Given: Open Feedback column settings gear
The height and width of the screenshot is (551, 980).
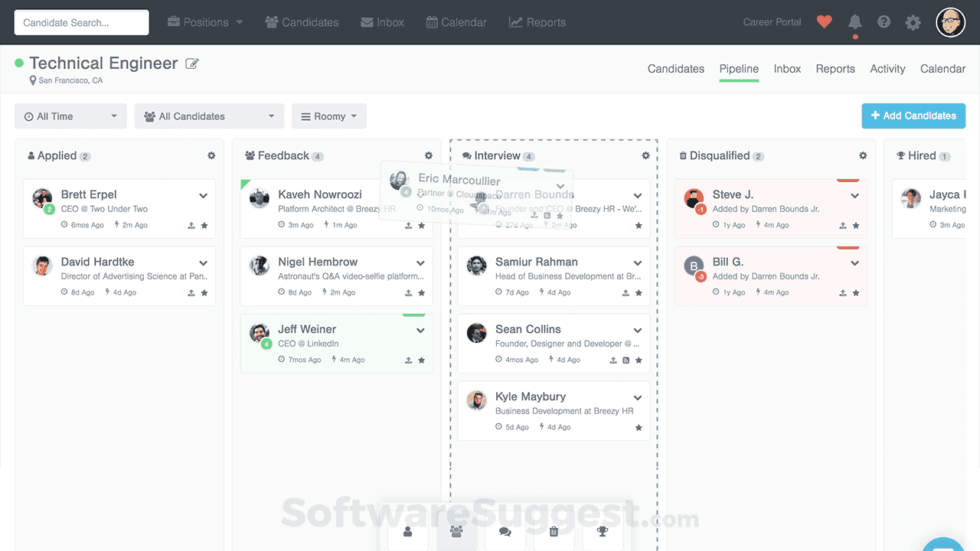Looking at the screenshot, I should (429, 155).
